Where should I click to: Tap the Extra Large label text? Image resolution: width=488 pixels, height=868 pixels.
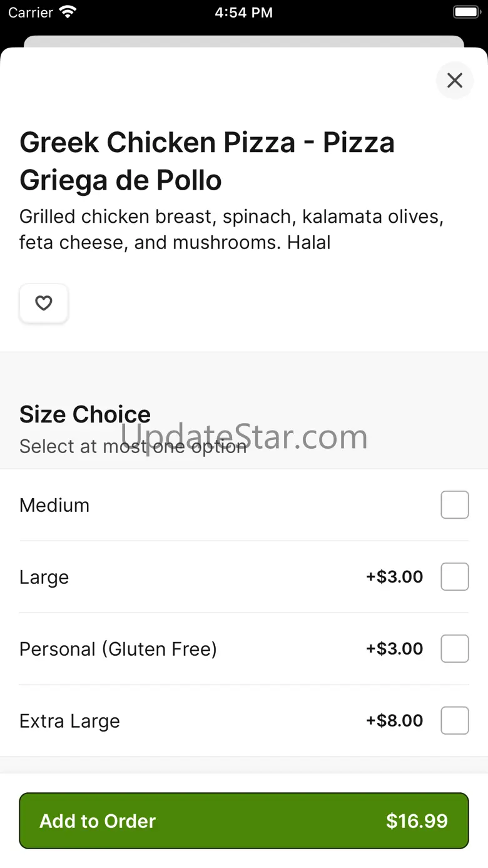coord(69,721)
